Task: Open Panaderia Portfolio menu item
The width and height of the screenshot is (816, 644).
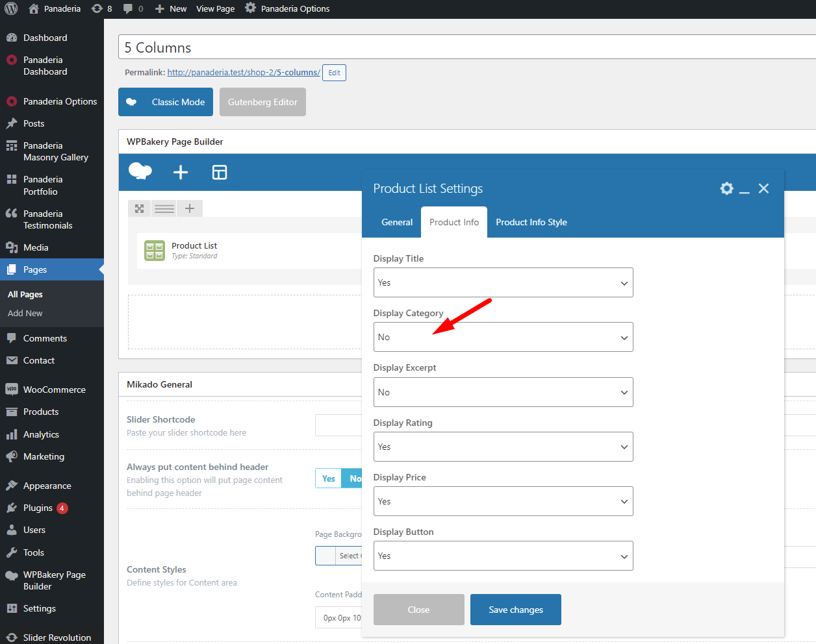Action: (x=52, y=185)
